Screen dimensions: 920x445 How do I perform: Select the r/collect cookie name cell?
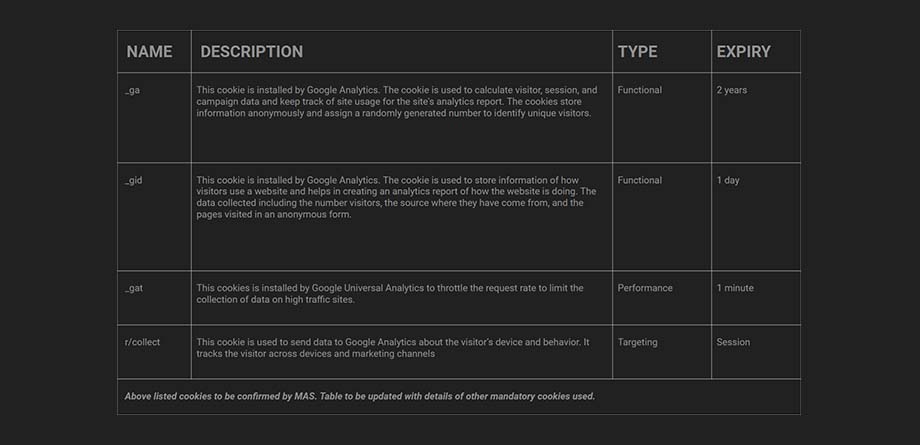coord(142,342)
